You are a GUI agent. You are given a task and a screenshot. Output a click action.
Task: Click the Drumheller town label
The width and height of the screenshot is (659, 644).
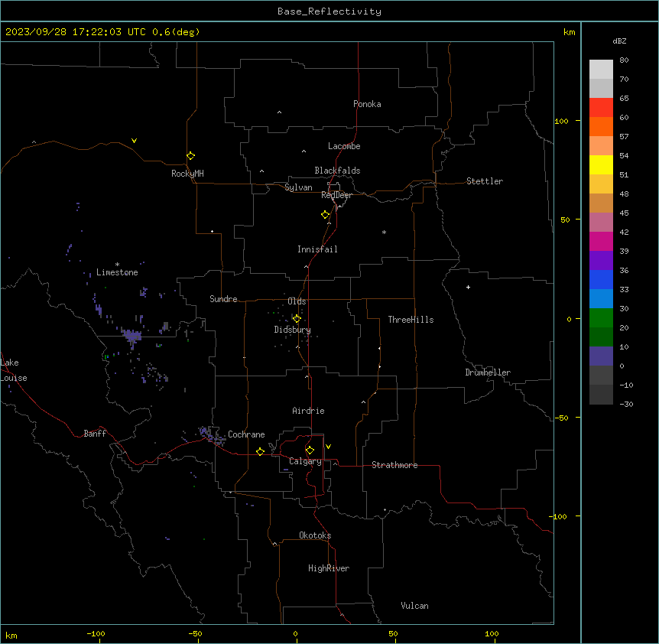(x=488, y=372)
